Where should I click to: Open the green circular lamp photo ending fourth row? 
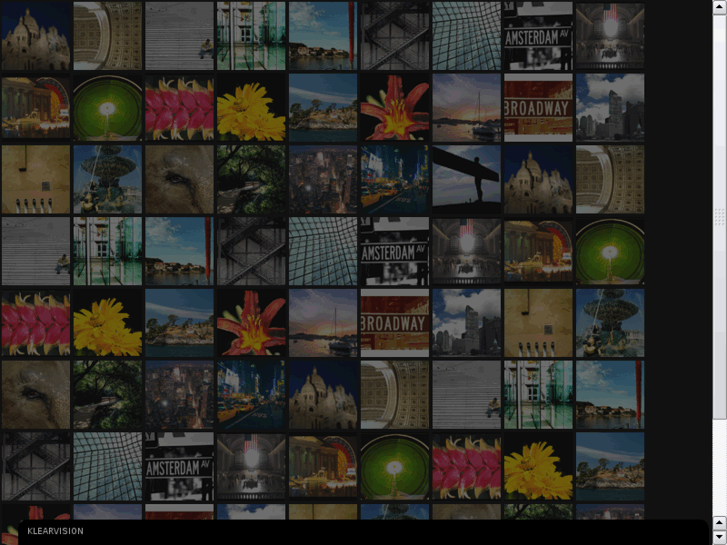tap(610, 251)
